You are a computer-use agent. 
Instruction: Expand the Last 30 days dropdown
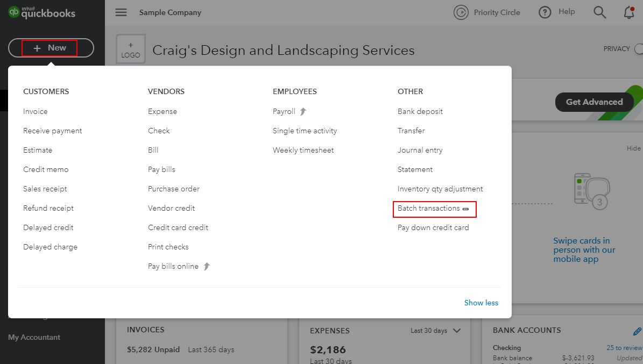tap(435, 330)
